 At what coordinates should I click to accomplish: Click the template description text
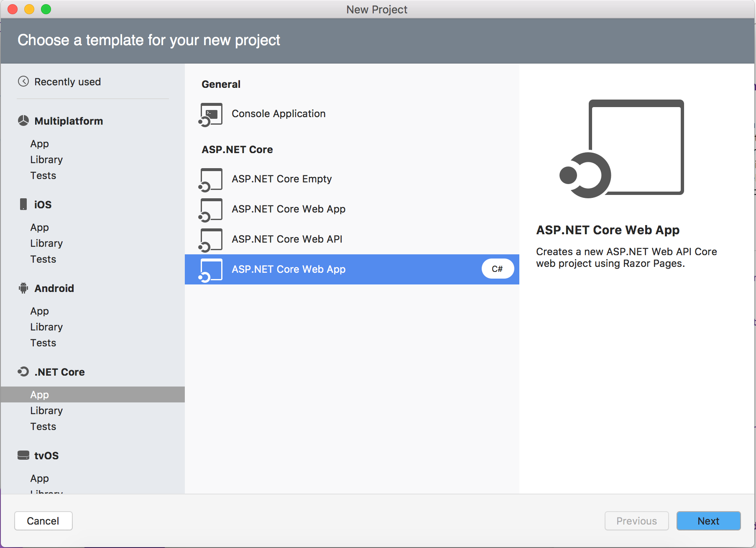click(x=626, y=257)
